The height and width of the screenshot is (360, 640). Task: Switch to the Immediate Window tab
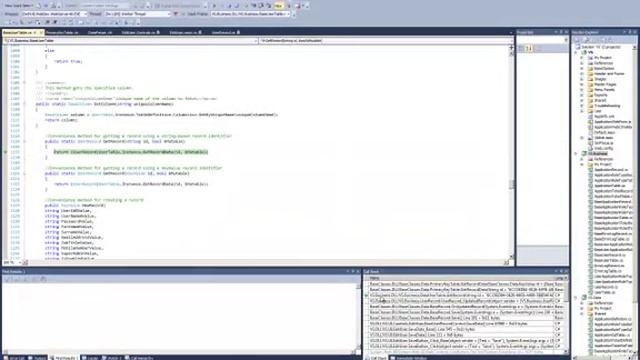(409, 358)
